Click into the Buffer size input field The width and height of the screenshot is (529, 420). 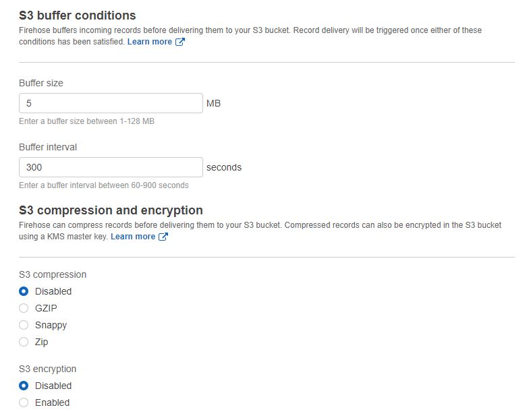[x=111, y=103]
